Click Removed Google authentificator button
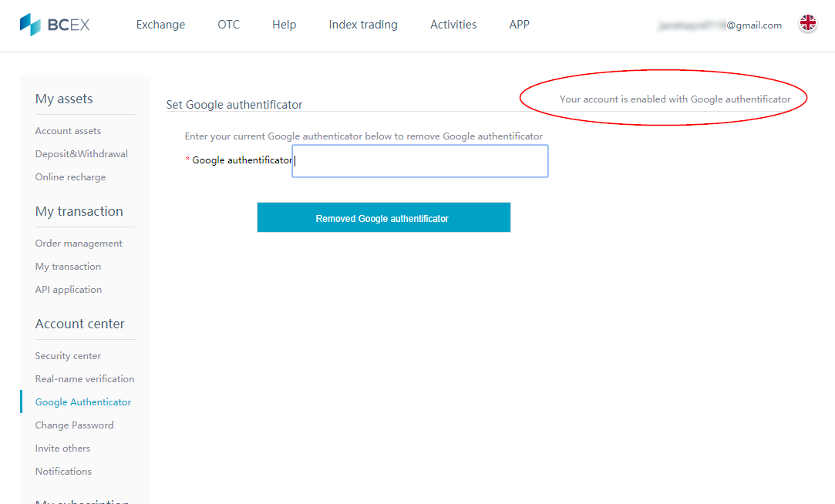Viewport: 835px width, 504px height. click(x=383, y=217)
